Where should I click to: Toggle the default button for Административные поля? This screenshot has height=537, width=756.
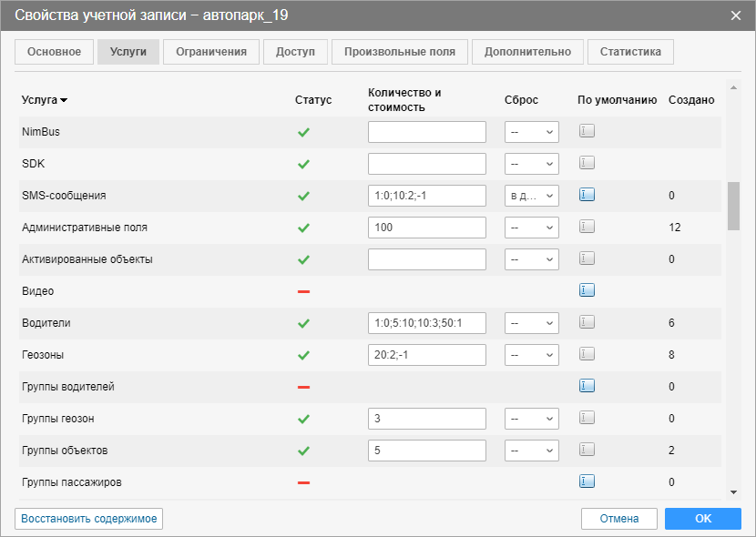point(587,227)
